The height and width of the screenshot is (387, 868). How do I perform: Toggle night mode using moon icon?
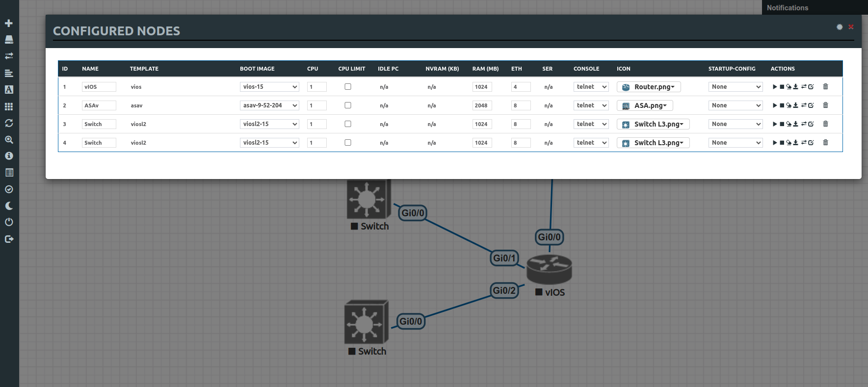click(9, 206)
